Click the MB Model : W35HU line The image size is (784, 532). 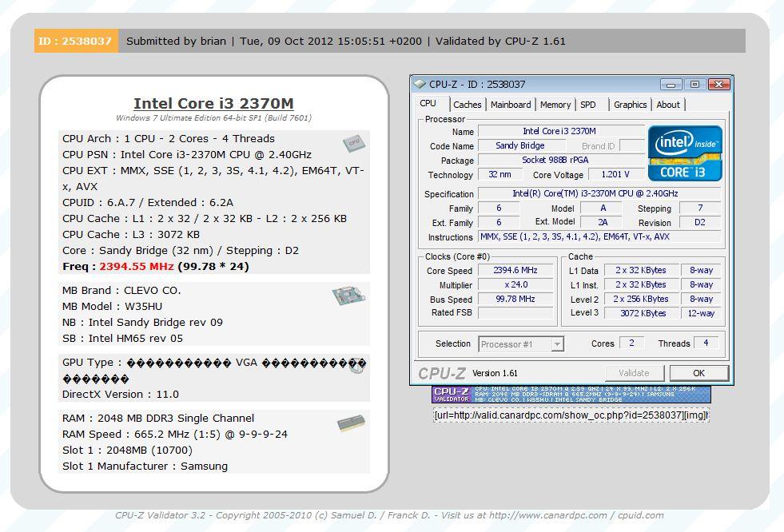pos(113,306)
